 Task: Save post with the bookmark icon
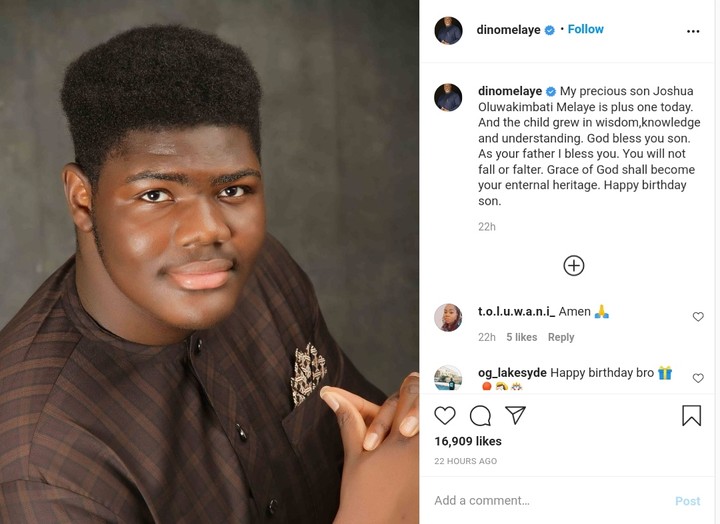click(691, 415)
